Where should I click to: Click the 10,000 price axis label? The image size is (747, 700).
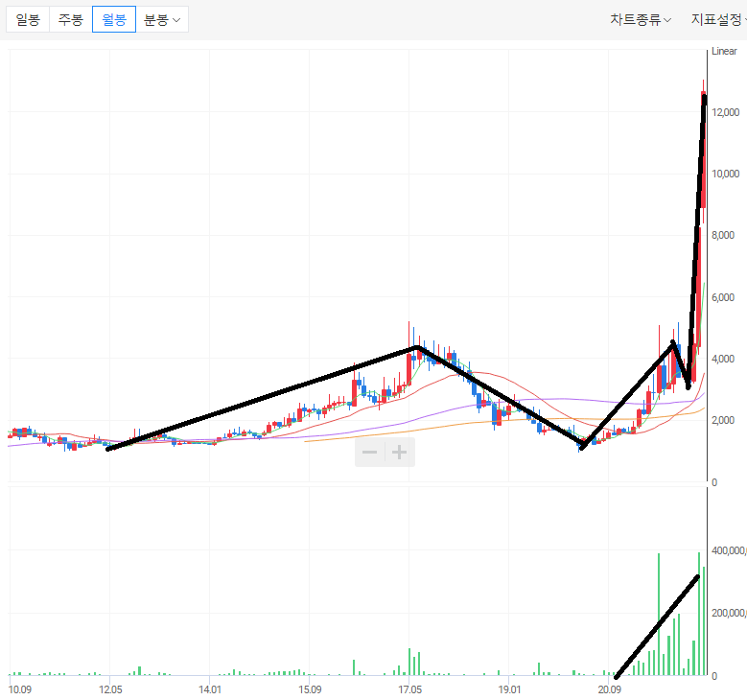(x=725, y=174)
